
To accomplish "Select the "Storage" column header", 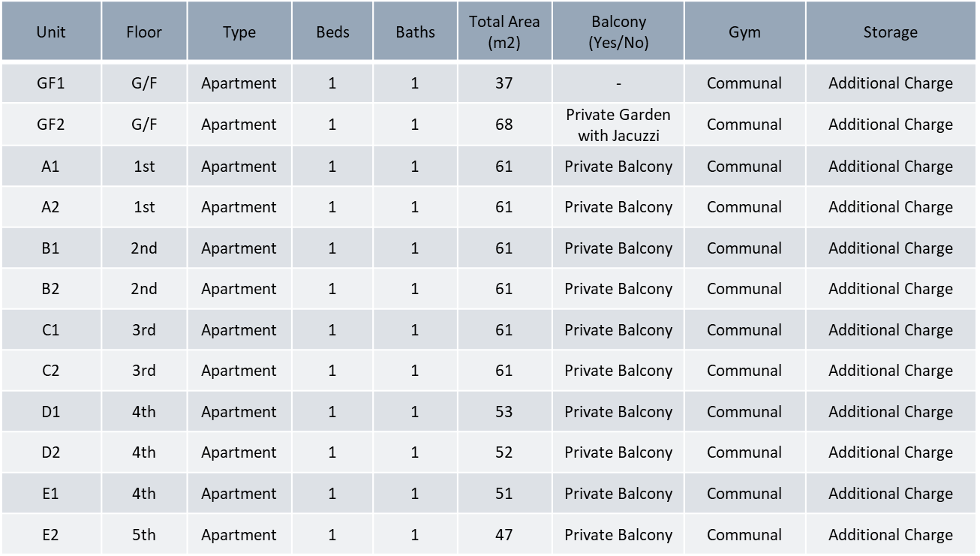I will 891,32.
